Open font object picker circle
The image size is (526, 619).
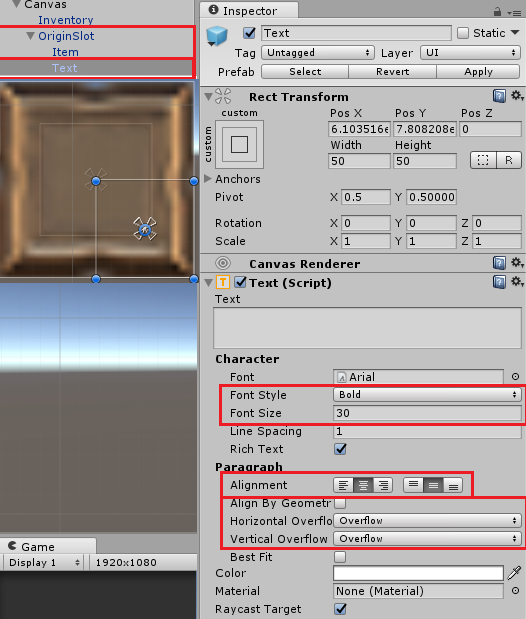pos(515,377)
